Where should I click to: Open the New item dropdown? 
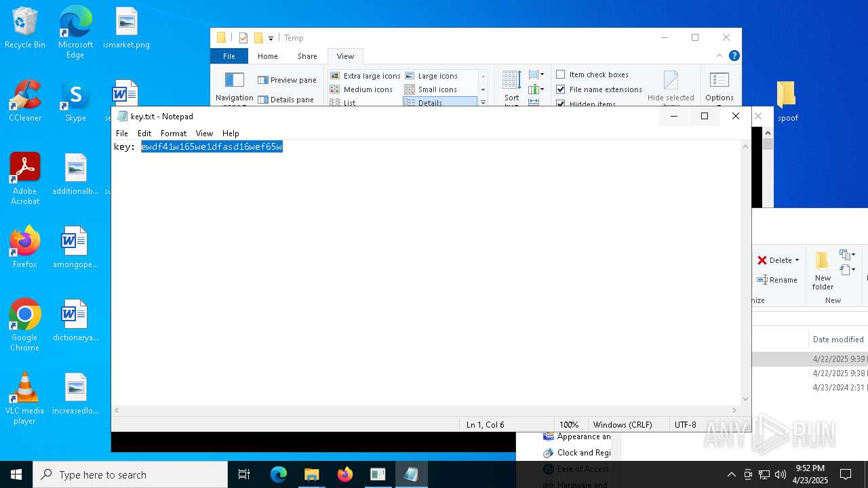coord(847,255)
